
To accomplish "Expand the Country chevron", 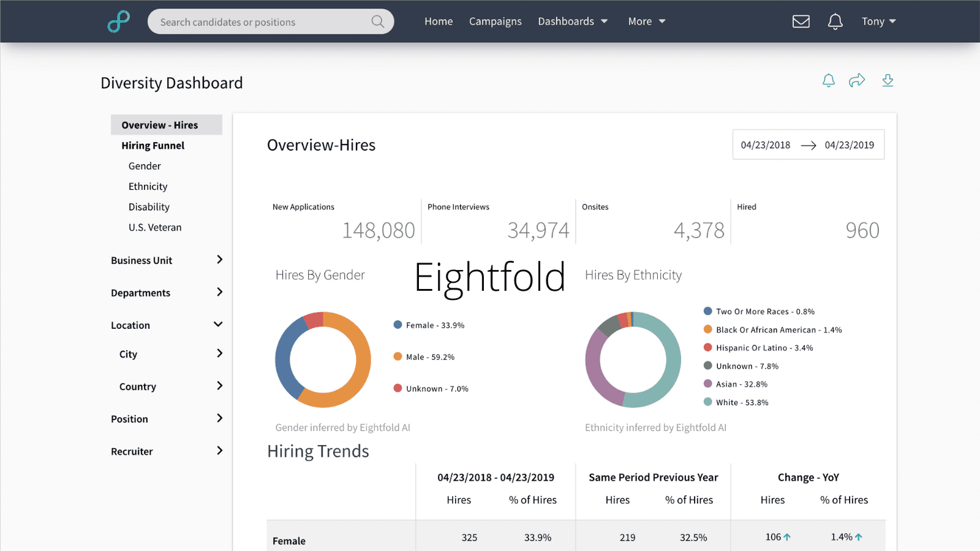I will click(219, 386).
